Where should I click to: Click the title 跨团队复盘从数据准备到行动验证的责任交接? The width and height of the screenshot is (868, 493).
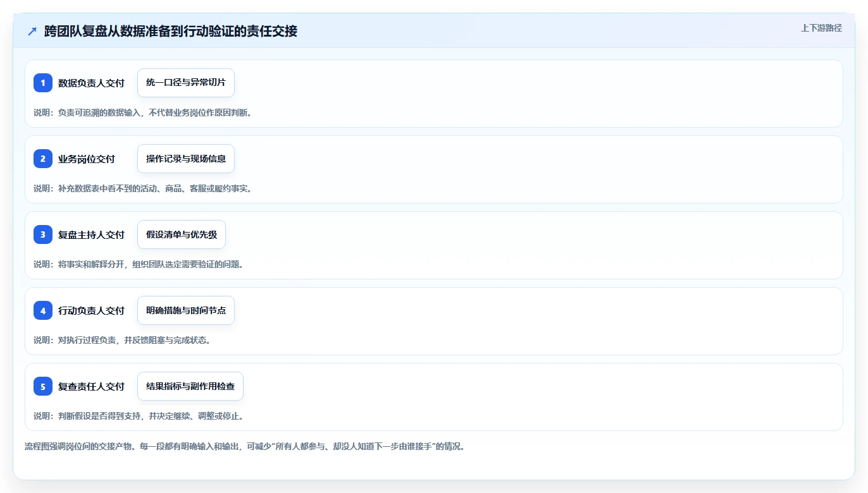coord(171,31)
